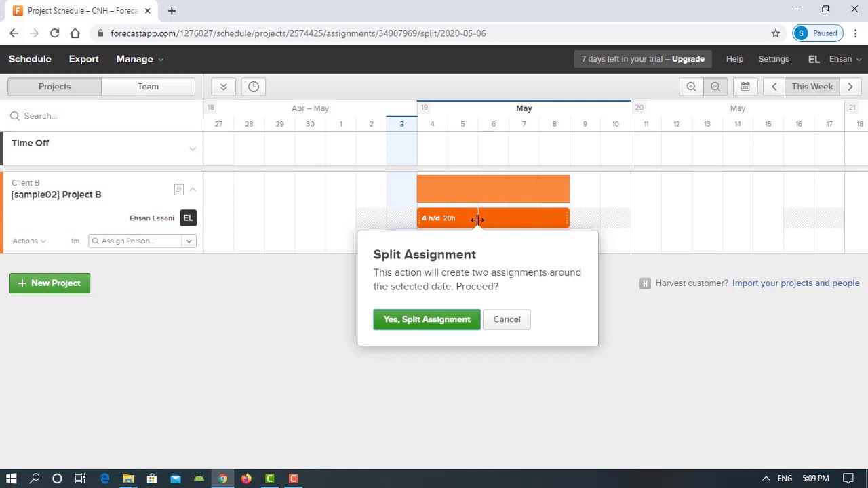Close the Project Schedule browser tab

[x=147, y=11]
